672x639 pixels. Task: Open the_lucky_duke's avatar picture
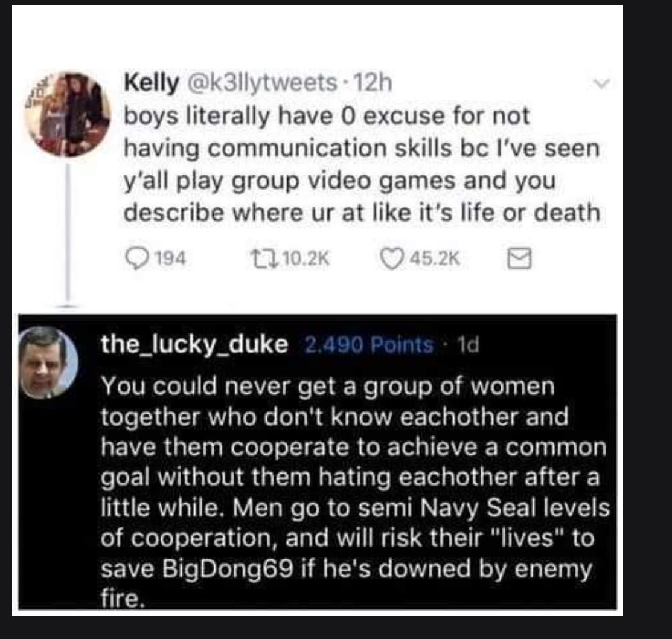(48, 362)
